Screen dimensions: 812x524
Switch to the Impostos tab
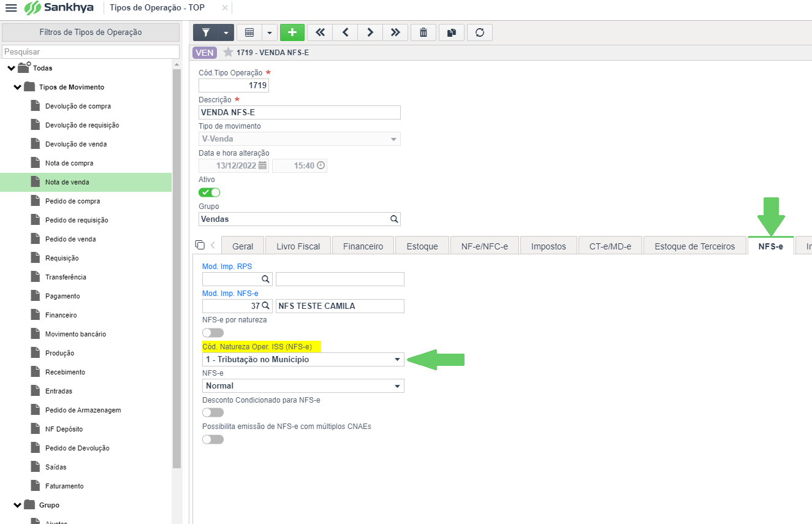(x=548, y=246)
